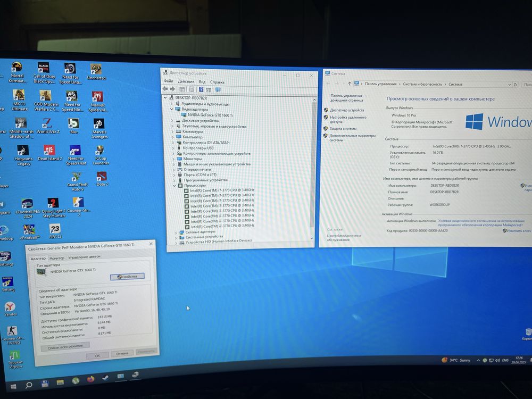Click Device Manager vertical scrollbar track
Viewport: 532px width, 399px height.
coord(312,170)
